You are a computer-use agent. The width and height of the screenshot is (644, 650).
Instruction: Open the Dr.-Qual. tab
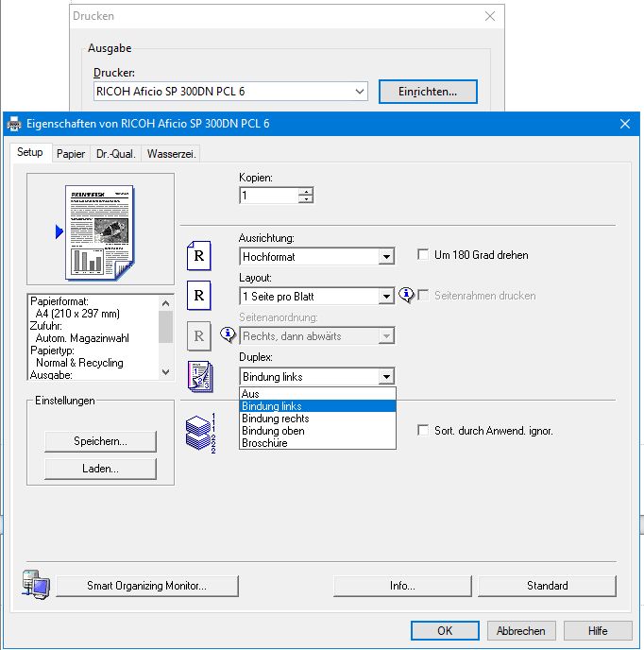115,154
